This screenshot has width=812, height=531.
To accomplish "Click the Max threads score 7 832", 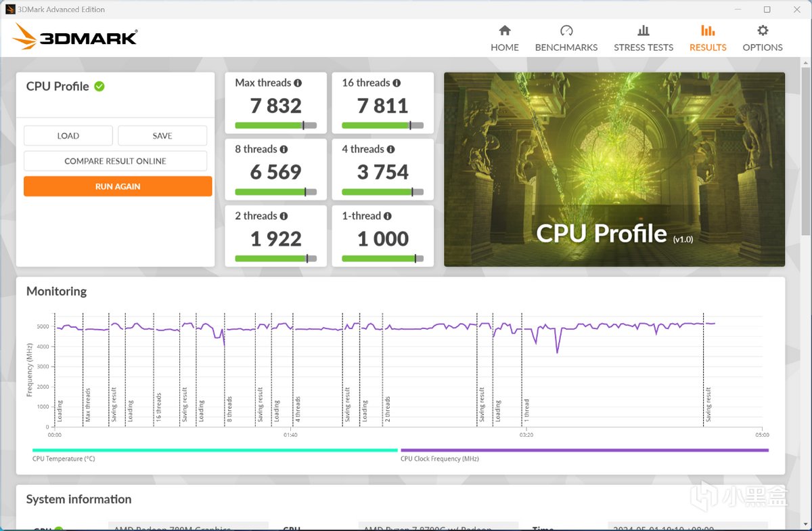I will 275,106.
